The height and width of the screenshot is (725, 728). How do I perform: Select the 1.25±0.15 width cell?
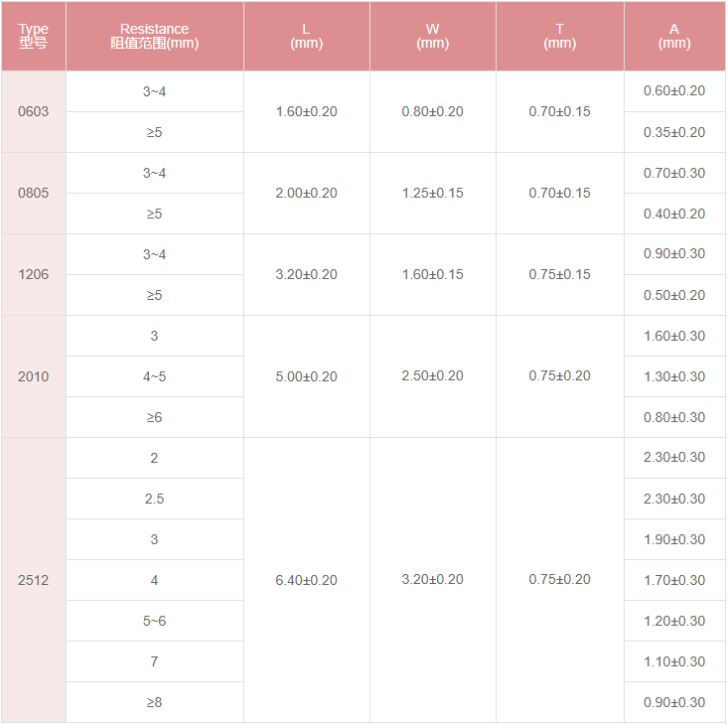pos(432,193)
